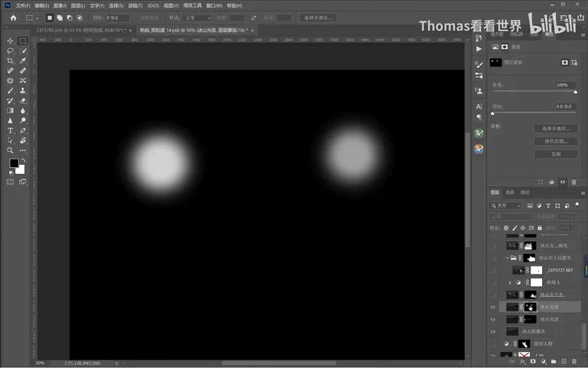Click the 反相 invert button
588x368 pixels.
[556, 154]
